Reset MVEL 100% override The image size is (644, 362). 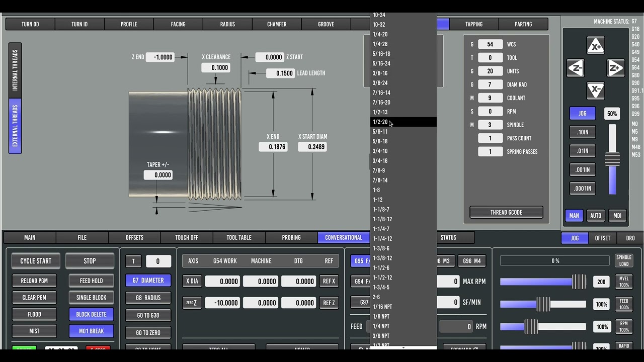coord(624,282)
